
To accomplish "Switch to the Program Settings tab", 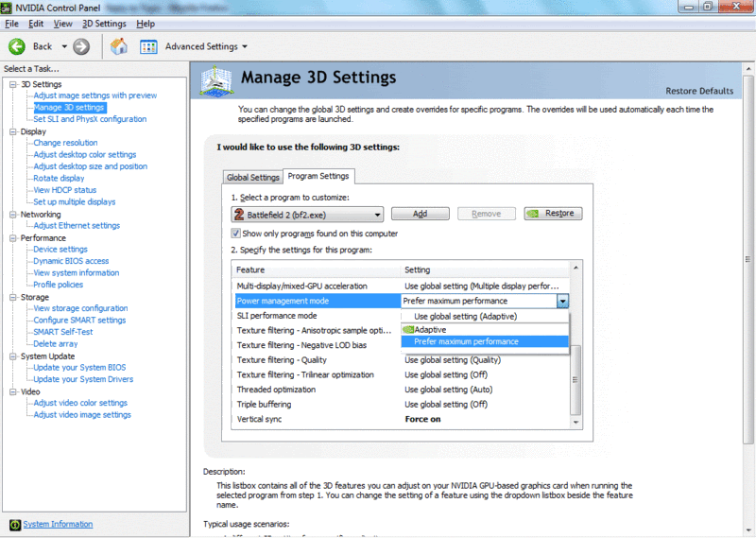I will tap(318, 176).
